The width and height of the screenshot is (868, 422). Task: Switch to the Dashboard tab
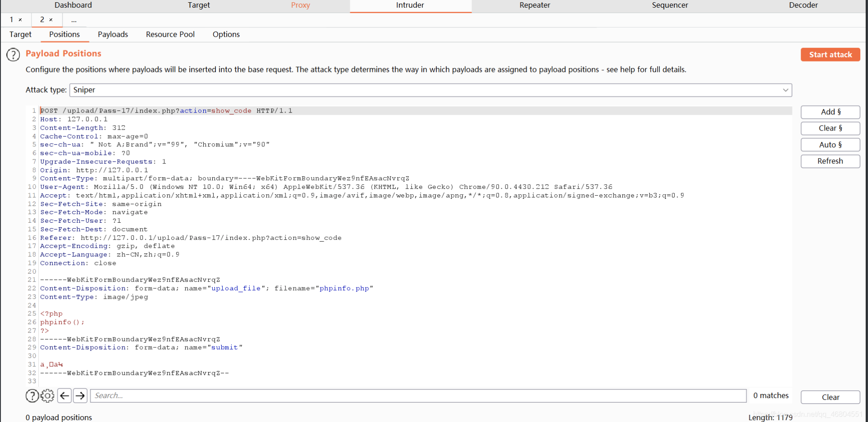point(73,5)
